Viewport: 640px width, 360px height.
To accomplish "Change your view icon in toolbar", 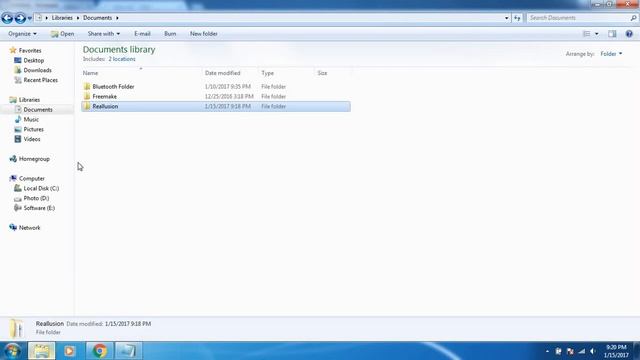I will click(587, 34).
